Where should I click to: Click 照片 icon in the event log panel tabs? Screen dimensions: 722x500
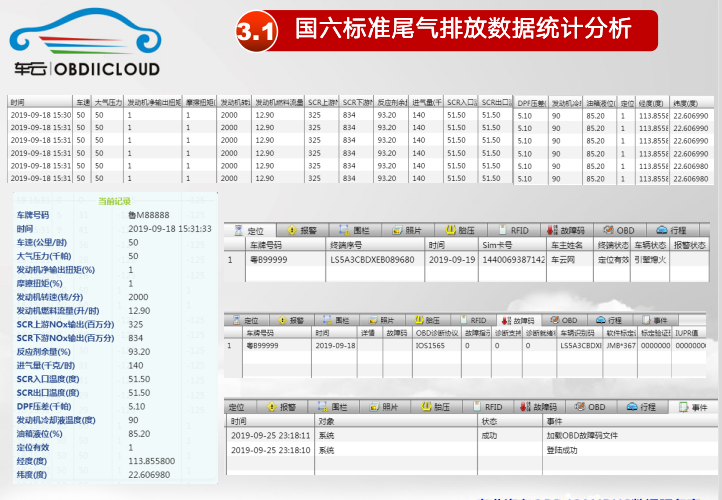[x=374, y=407]
